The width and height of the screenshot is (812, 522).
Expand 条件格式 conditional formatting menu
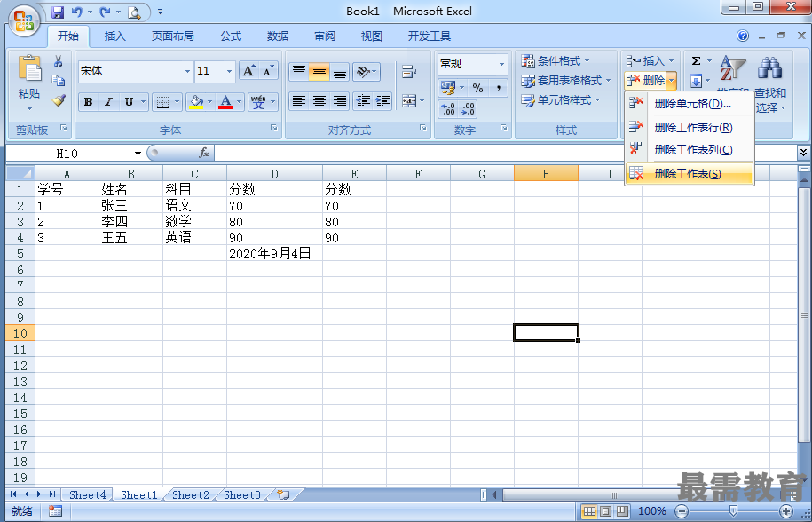point(556,61)
